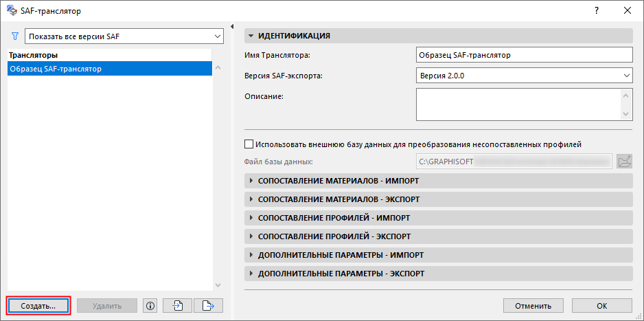
Task: Select Образец SAF-транслятор in translators list
Action: coord(110,69)
